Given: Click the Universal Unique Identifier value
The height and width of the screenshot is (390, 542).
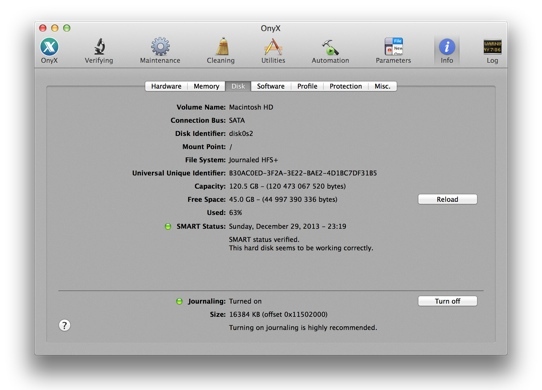Looking at the screenshot, I should tap(303, 173).
